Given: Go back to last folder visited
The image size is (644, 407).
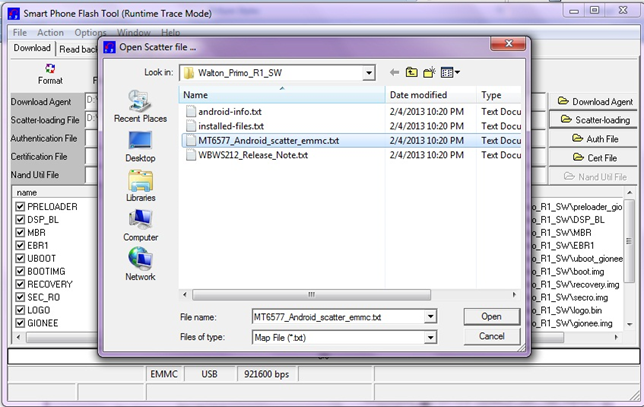Looking at the screenshot, I should [394, 73].
